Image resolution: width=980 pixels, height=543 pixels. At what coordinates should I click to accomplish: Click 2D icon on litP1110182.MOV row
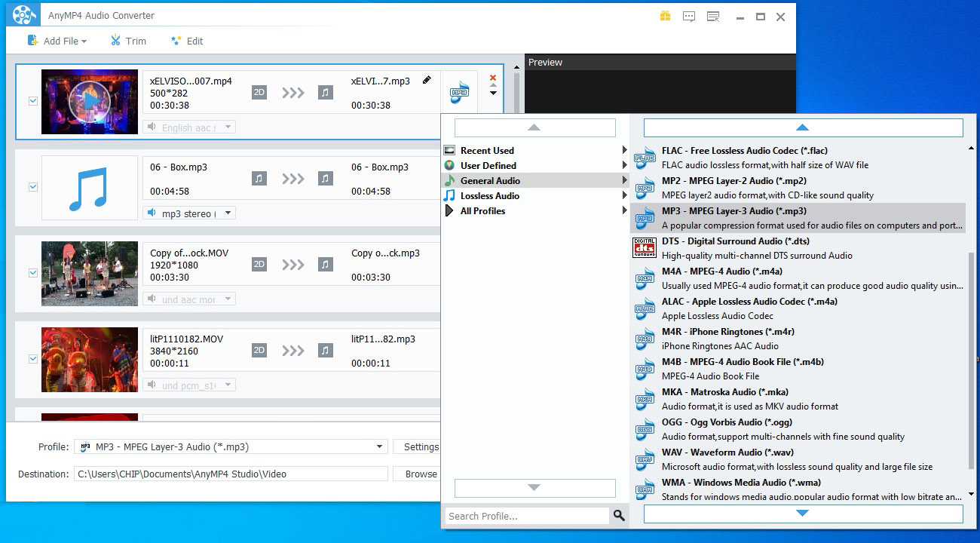259,351
